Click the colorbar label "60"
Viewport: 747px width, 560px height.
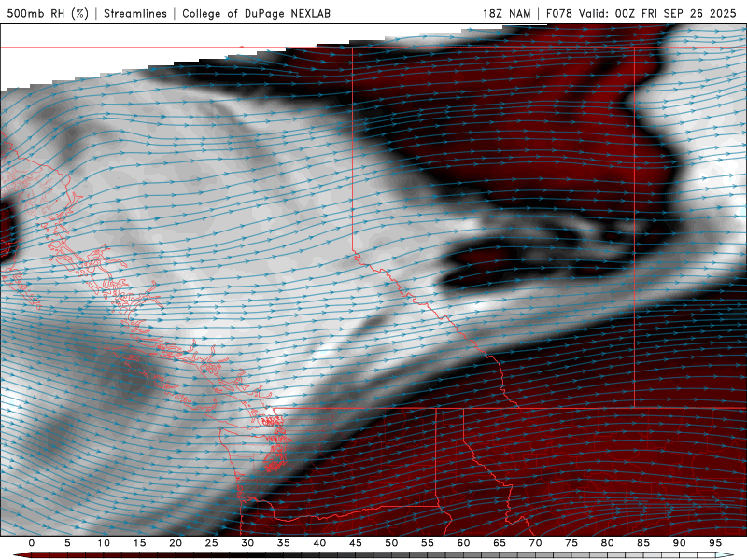(463, 543)
